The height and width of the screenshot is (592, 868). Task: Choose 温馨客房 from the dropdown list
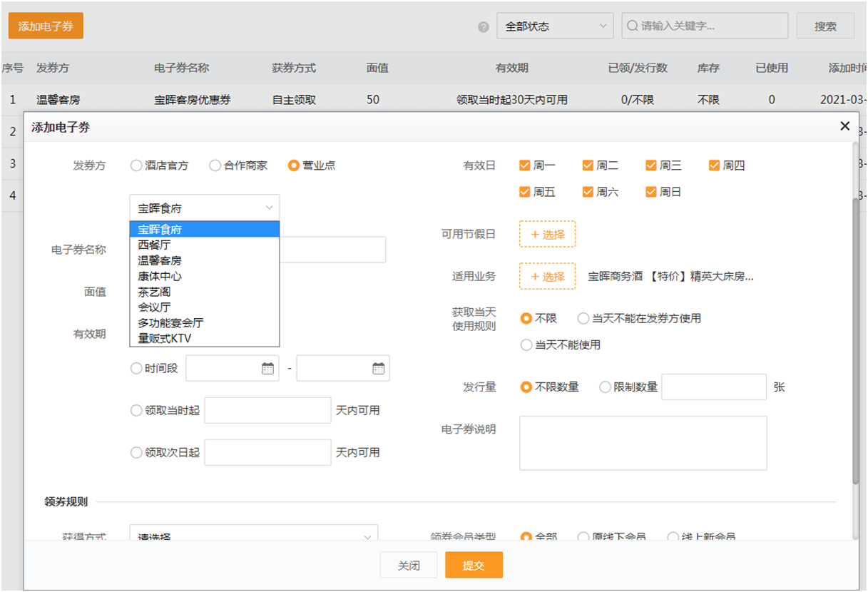point(160,260)
